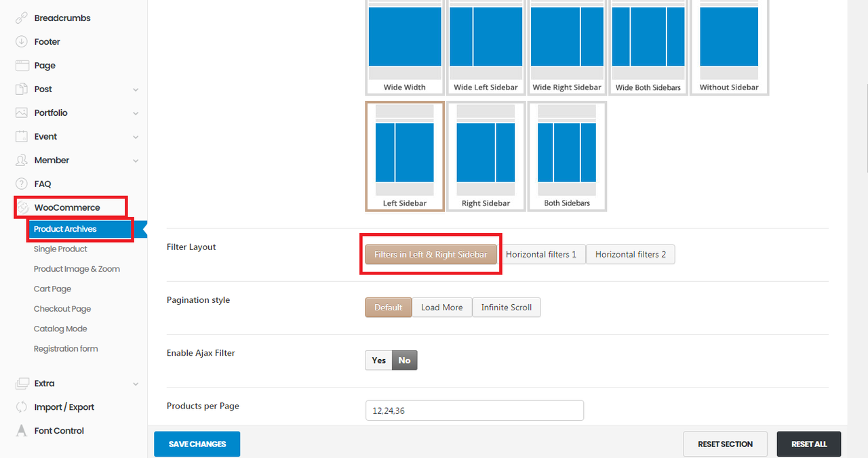Choose the Without Sidebar layout
This screenshot has height=458, width=868.
pos(729,46)
